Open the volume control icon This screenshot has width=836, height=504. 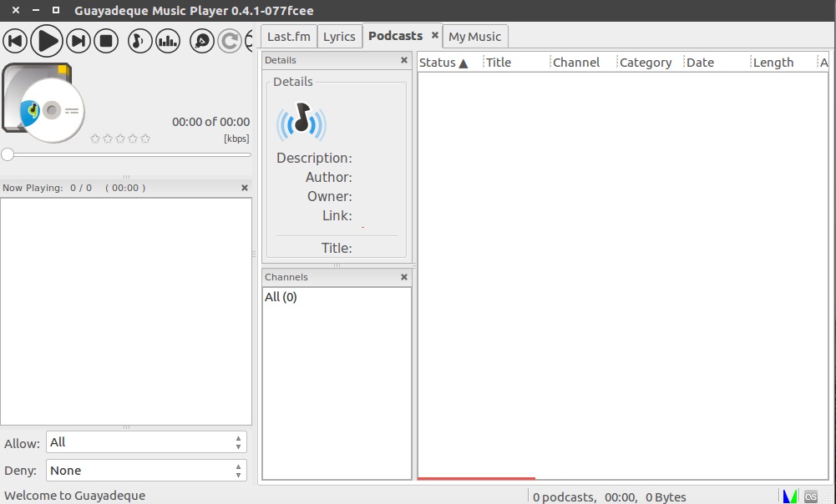tap(139, 40)
